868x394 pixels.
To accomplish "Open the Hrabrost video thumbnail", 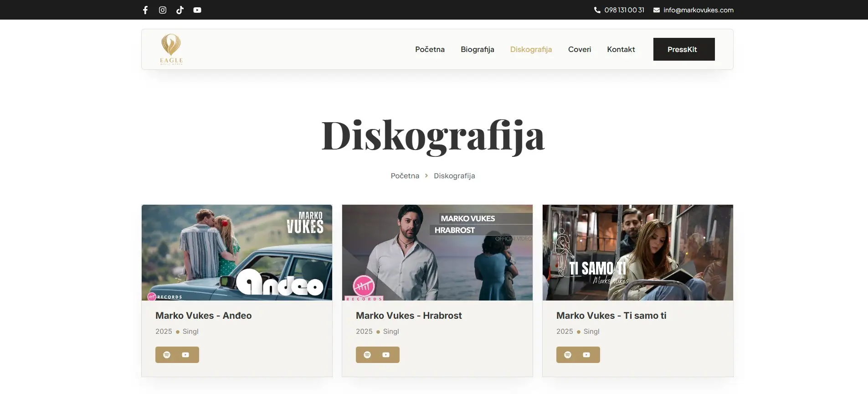I will [437, 252].
